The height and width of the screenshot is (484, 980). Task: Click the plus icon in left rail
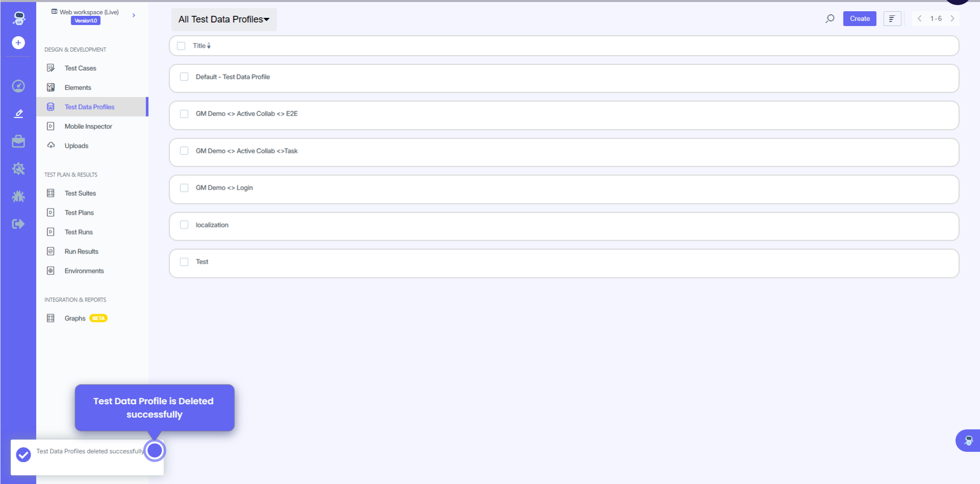tap(18, 43)
